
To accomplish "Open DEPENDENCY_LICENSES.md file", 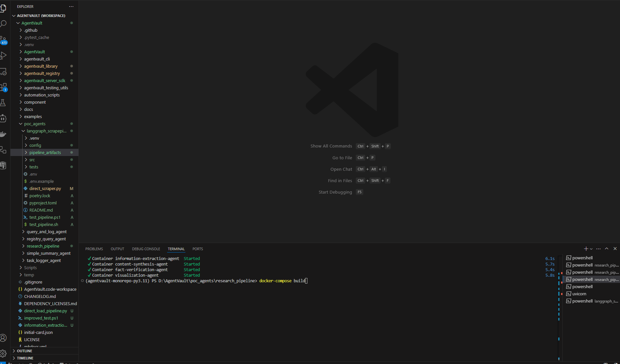I will 50,303.
